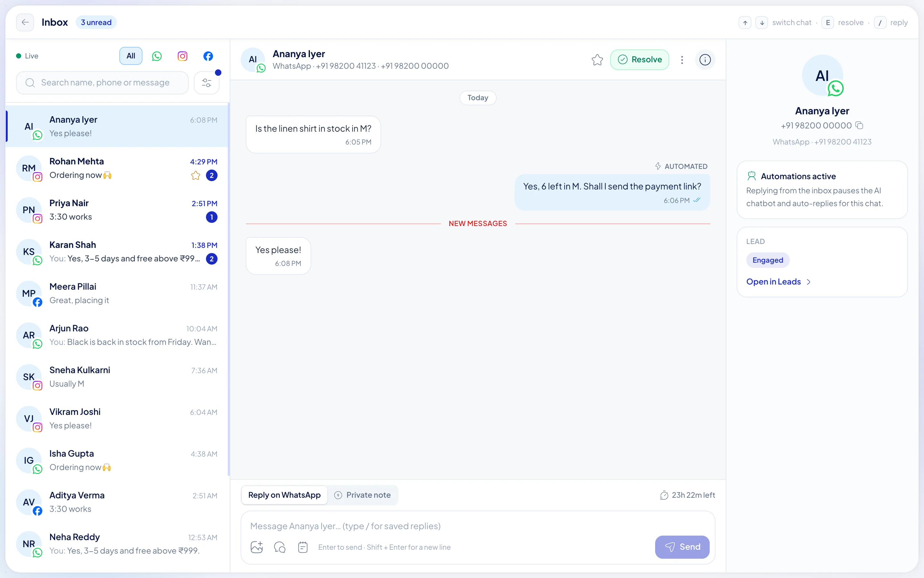Unstar Rohan Mehta chat via star icon

coord(195,175)
